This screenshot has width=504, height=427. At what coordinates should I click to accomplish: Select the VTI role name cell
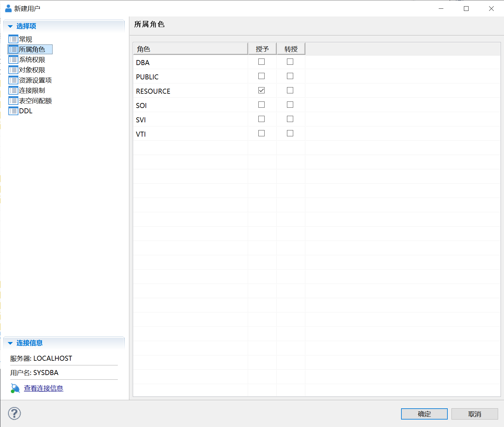tap(191, 134)
